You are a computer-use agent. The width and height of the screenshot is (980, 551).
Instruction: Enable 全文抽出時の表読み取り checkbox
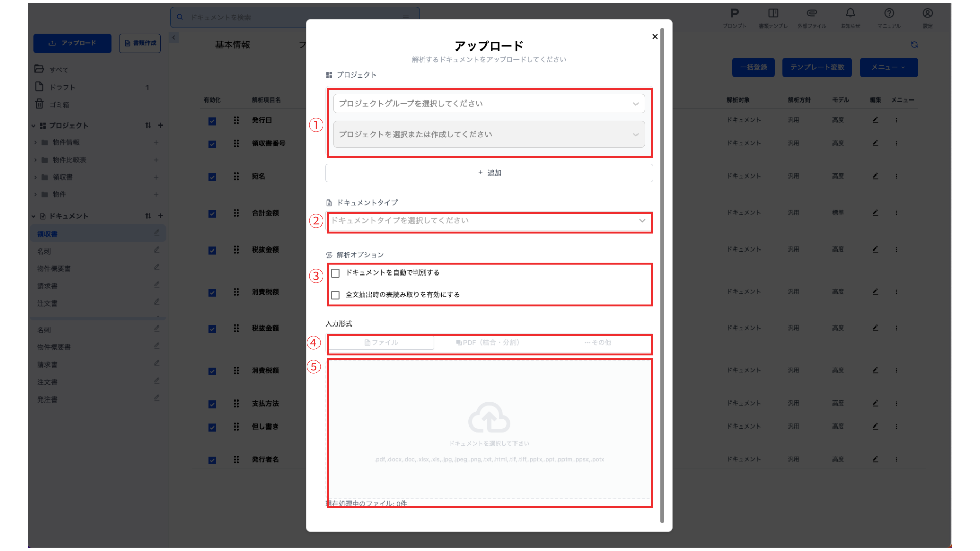(335, 295)
